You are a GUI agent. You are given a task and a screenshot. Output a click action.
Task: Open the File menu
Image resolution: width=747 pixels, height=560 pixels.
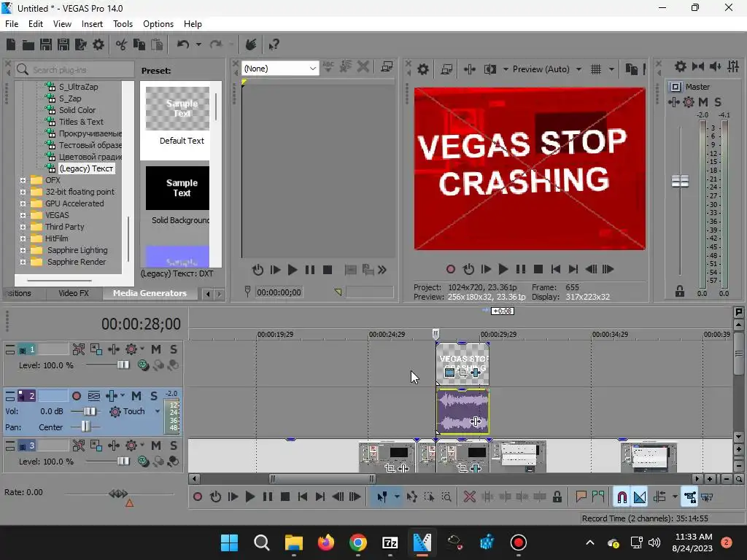[x=12, y=24]
